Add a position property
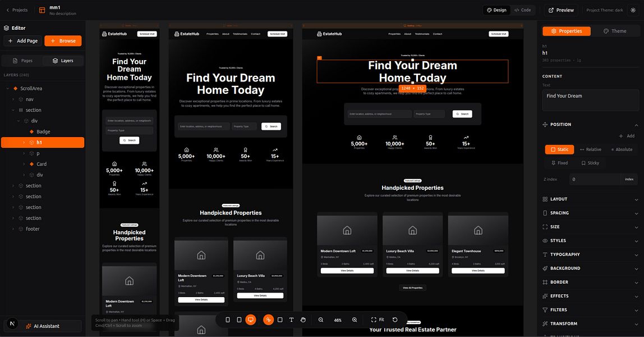 pyautogui.click(x=627, y=136)
